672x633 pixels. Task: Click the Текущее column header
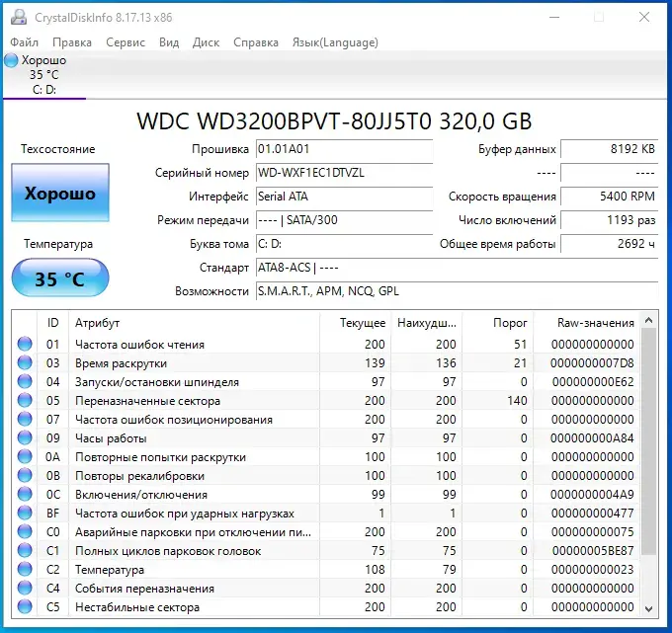pyautogui.click(x=356, y=323)
